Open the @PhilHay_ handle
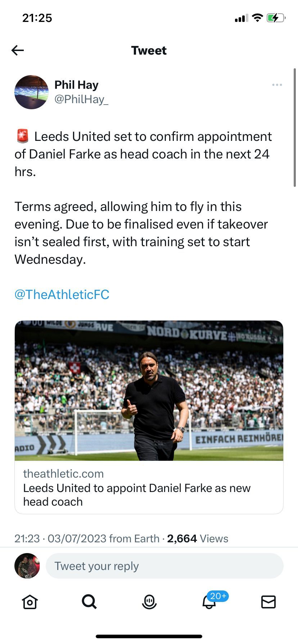 click(81, 99)
